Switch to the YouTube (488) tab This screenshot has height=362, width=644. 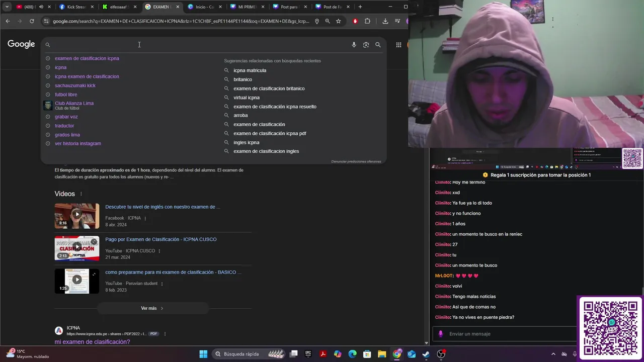(x=31, y=7)
